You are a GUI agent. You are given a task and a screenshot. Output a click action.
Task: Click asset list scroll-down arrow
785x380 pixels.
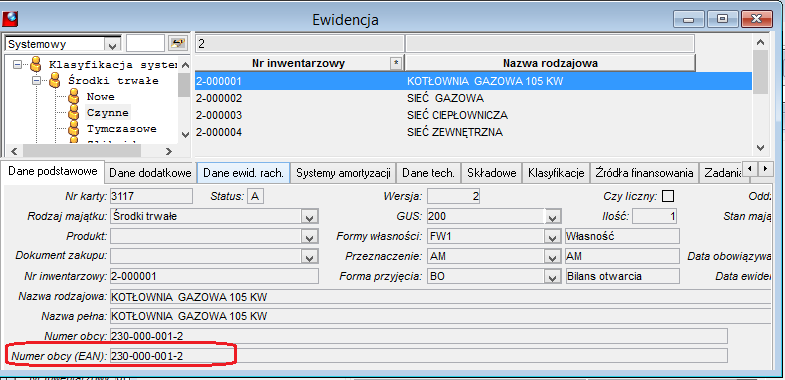[760, 147]
